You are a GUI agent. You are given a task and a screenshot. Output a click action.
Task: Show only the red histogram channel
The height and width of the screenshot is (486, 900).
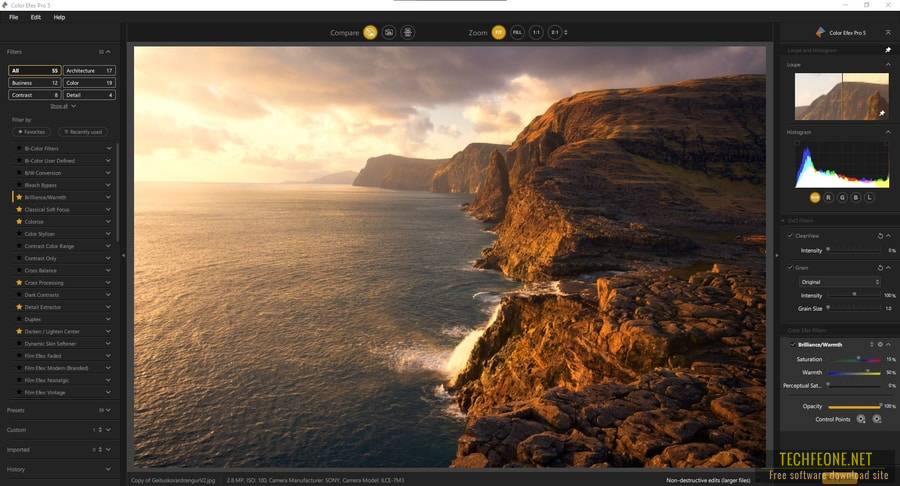tap(828, 197)
